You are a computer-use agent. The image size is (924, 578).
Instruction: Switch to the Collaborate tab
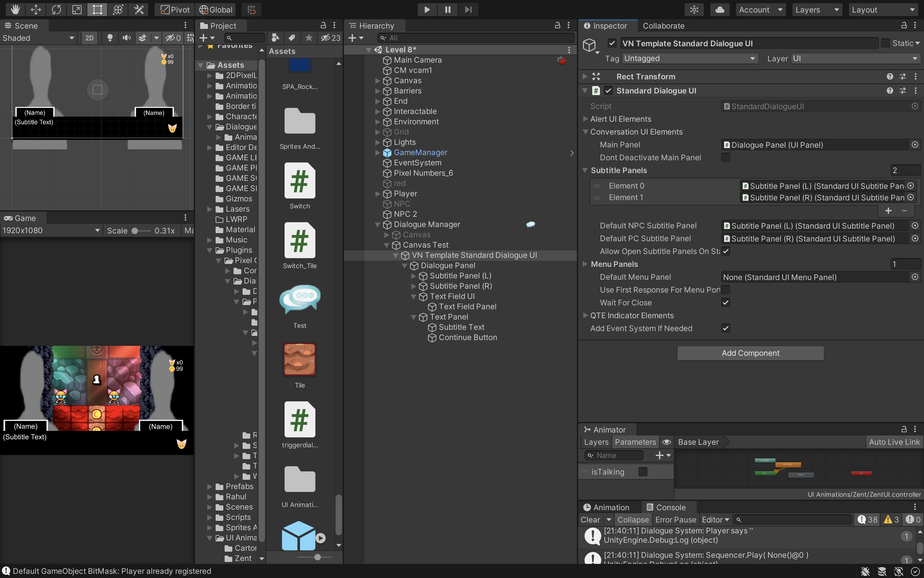click(663, 26)
